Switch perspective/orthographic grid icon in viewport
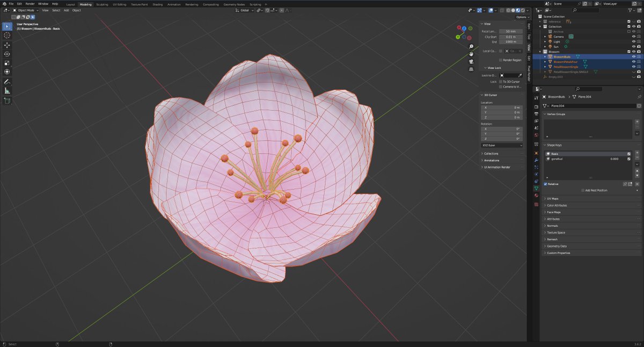Screen dimensions: 644x347 pos(471,69)
